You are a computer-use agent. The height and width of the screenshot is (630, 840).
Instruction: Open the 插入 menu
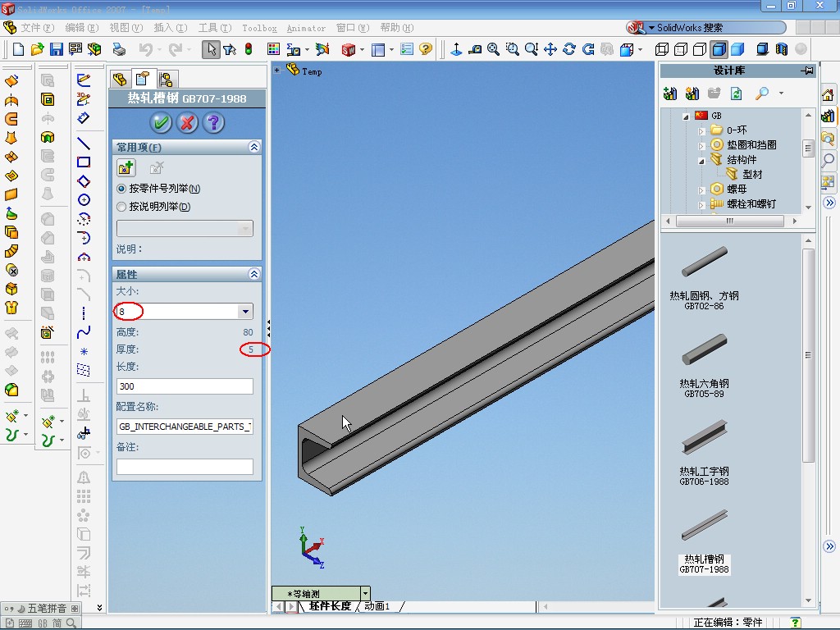click(171, 28)
